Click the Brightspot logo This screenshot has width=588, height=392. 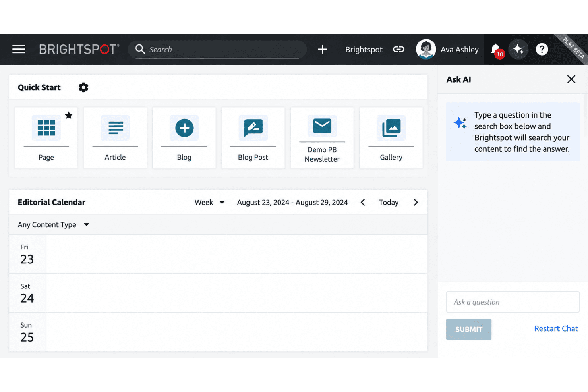click(79, 49)
